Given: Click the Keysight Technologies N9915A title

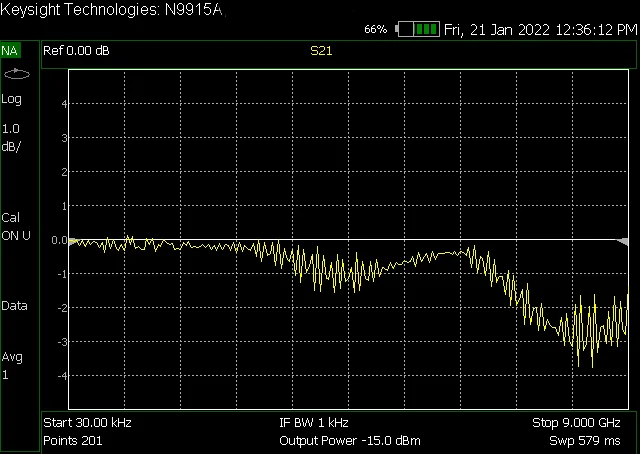Looking at the screenshot, I should tap(112, 9).
